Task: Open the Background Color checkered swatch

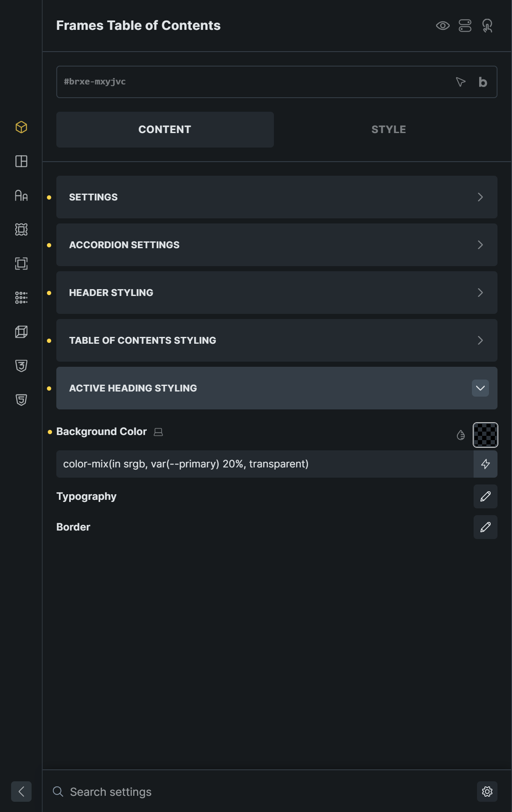Action: pyautogui.click(x=486, y=435)
